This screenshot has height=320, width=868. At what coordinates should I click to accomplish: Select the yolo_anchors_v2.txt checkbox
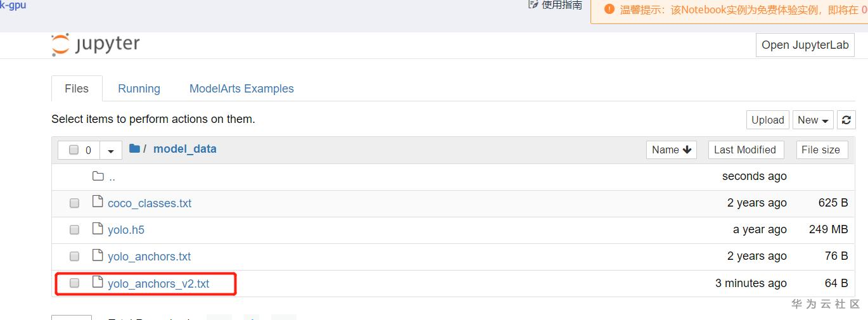point(74,283)
